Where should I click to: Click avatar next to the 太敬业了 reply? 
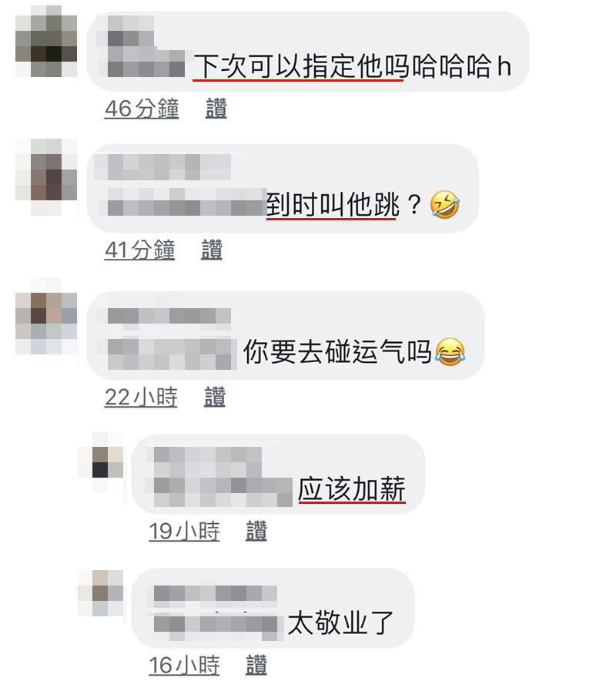[101, 593]
